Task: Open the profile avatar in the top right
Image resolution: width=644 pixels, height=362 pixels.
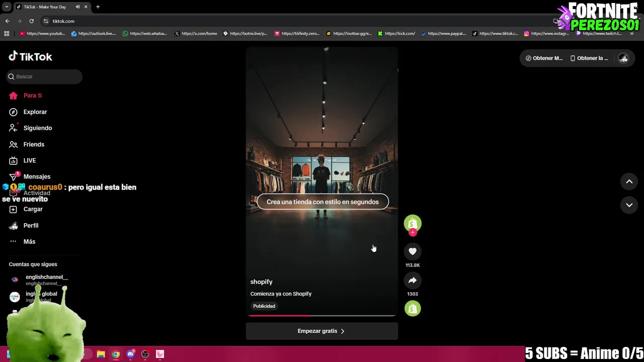Action: click(623, 58)
